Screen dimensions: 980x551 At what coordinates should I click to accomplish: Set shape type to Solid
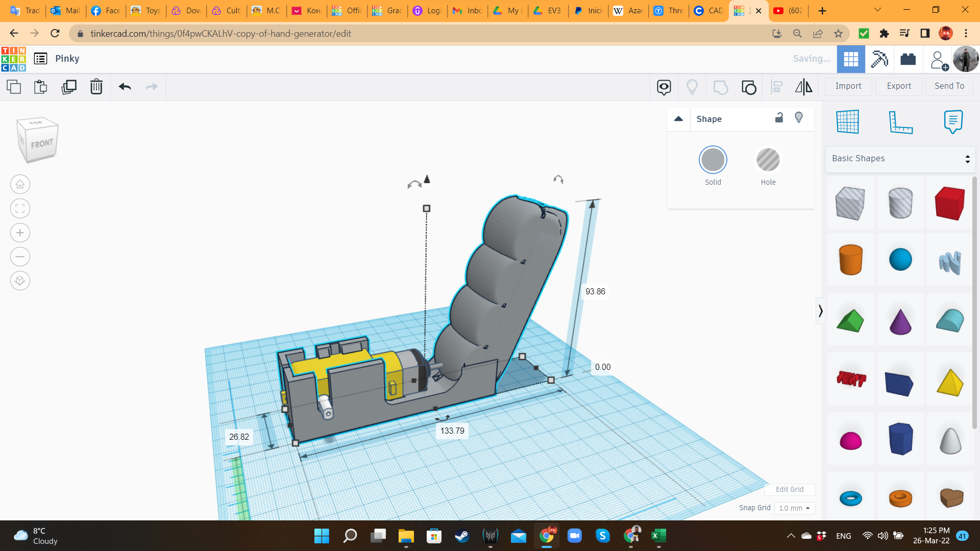[x=713, y=160]
